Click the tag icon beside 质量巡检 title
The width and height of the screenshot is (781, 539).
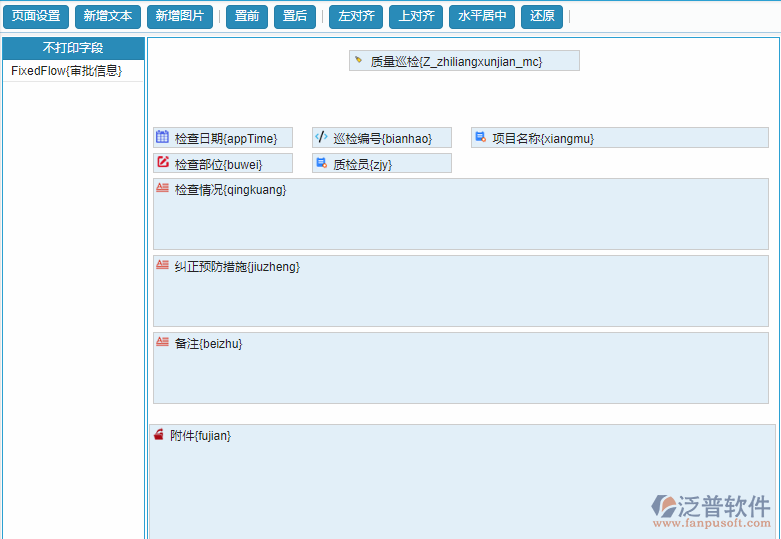pyautogui.click(x=359, y=60)
